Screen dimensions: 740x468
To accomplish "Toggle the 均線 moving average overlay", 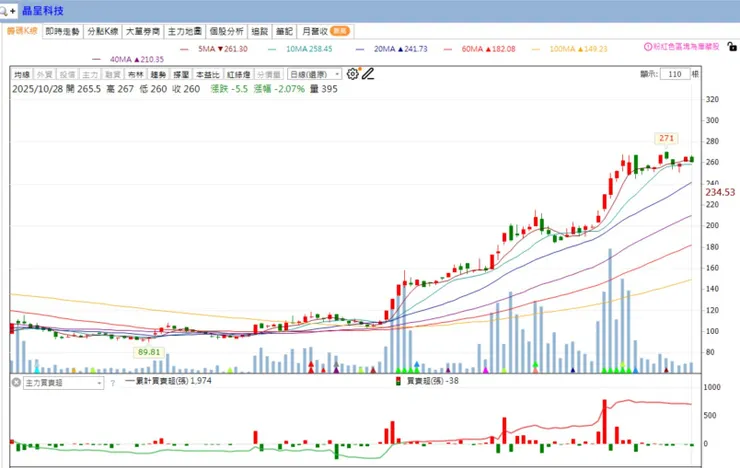I will tap(22, 75).
